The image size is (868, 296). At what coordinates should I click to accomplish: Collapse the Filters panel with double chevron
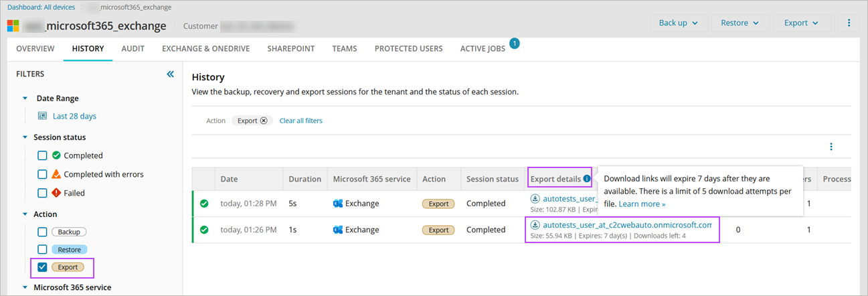point(170,74)
